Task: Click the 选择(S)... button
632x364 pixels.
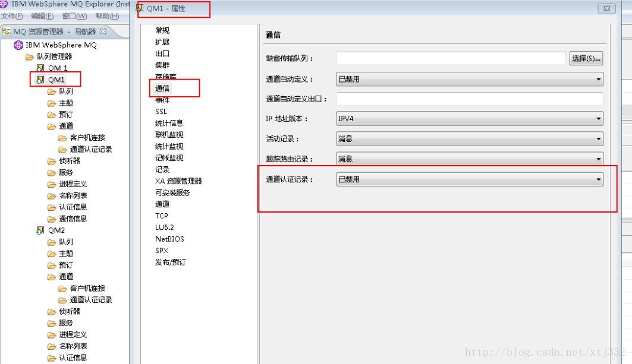Action: (586, 58)
